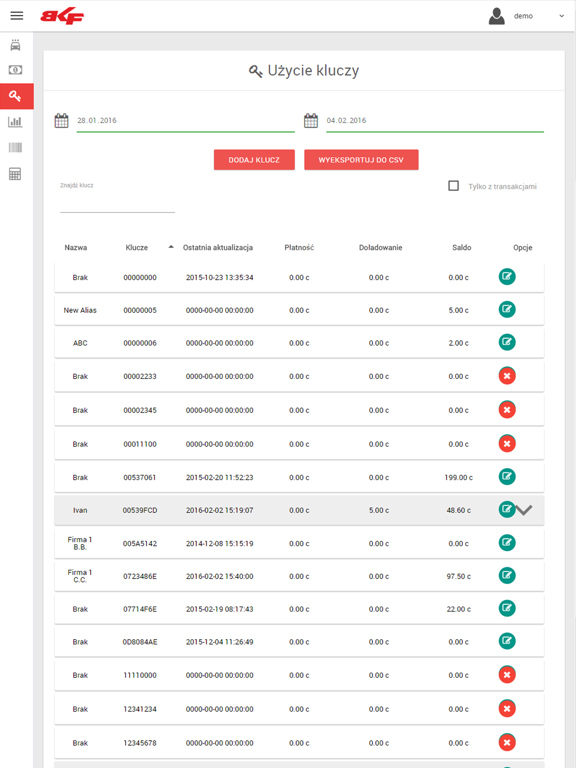Click WYEKSPORTUJ DO CSV button

click(x=361, y=160)
